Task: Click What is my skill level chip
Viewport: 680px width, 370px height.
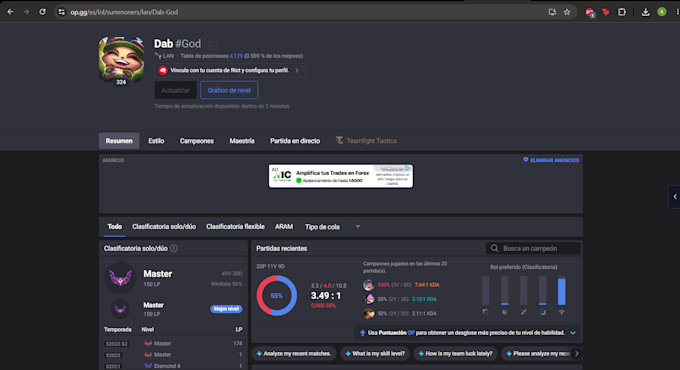Action: click(375, 354)
